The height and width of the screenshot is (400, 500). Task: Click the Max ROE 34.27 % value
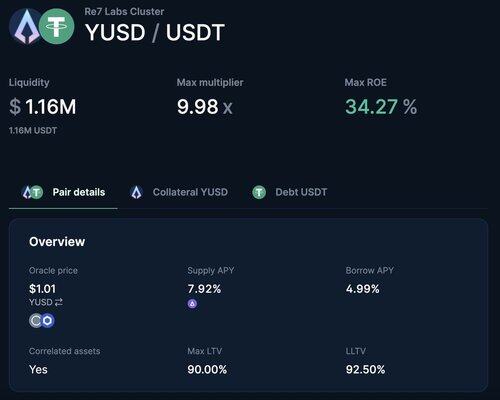point(381,107)
